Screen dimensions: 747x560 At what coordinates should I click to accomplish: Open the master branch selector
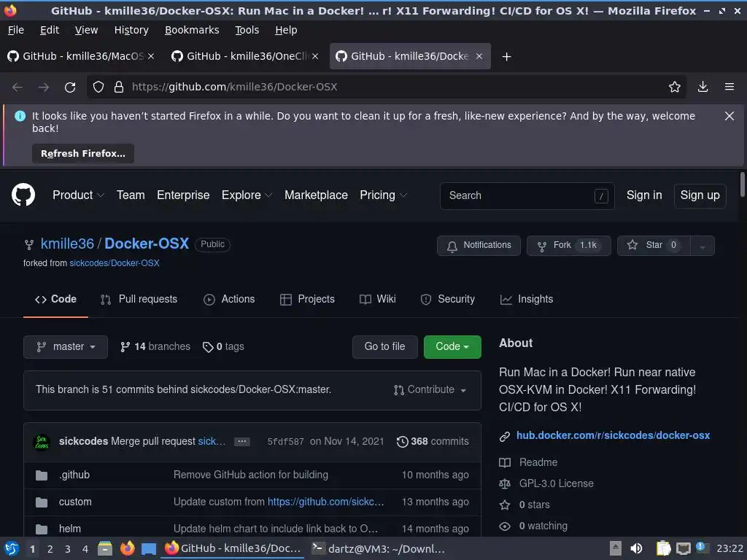[x=66, y=346]
